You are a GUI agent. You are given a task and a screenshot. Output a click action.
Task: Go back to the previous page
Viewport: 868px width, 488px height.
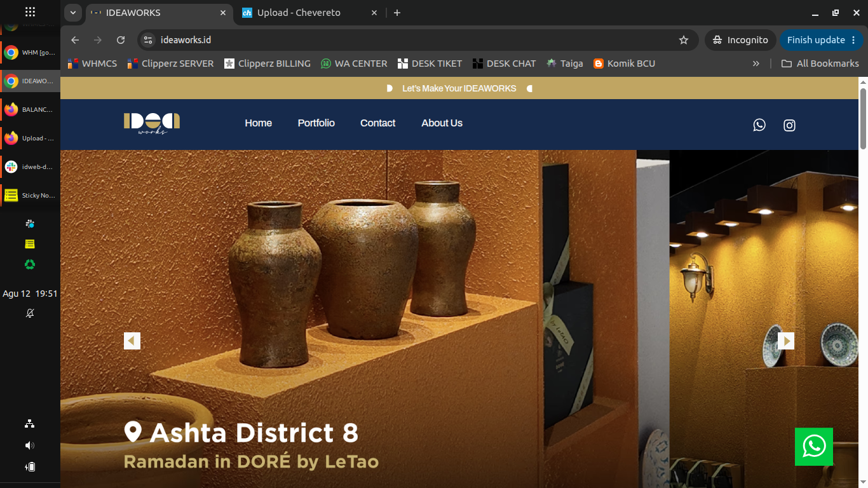coord(75,40)
